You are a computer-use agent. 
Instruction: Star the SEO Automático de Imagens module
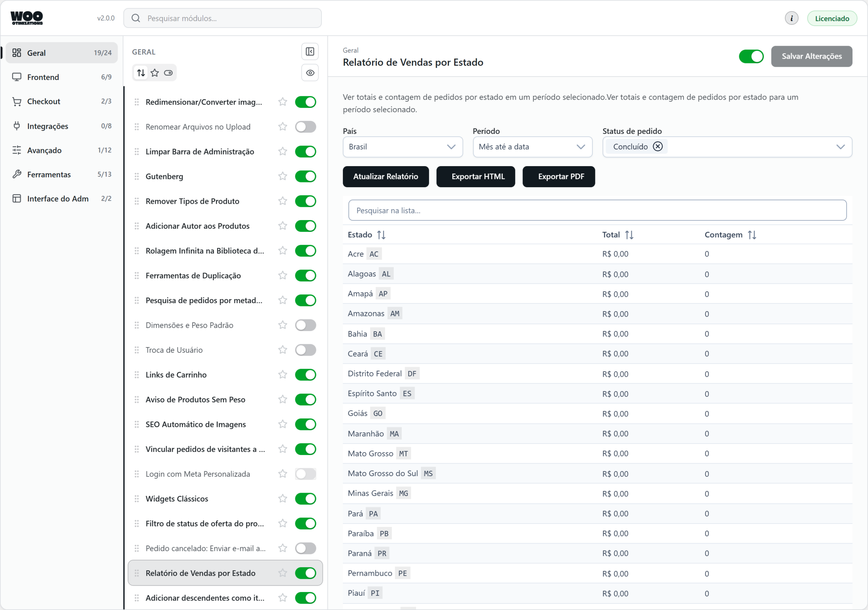(x=282, y=424)
